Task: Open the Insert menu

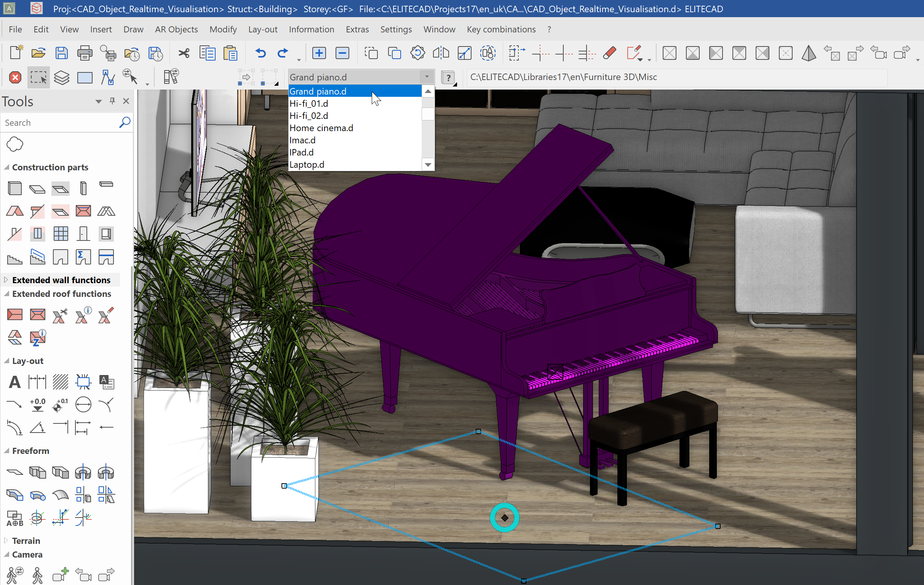Action: click(101, 29)
